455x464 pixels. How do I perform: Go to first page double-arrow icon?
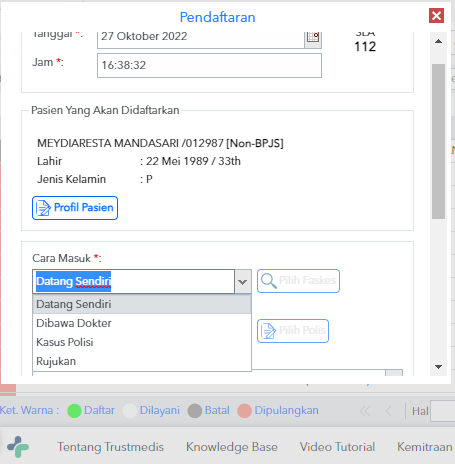(x=365, y=411)
